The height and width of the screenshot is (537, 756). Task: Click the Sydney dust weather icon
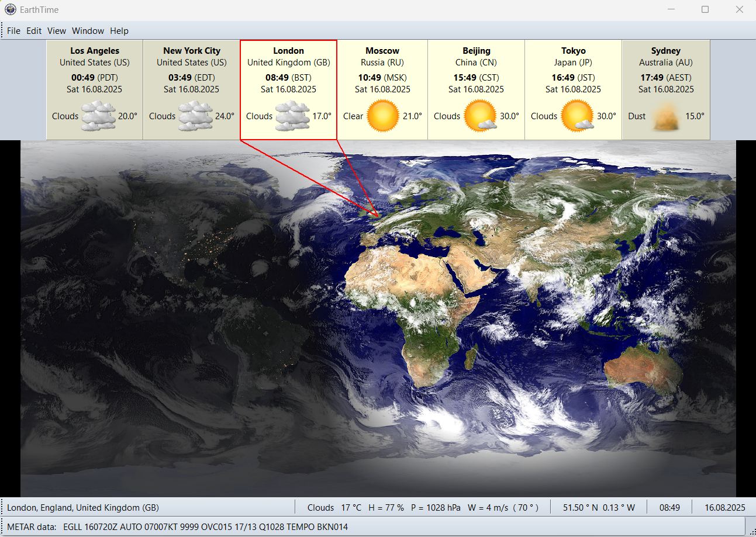pyautogui.click(x=665, y=116)
